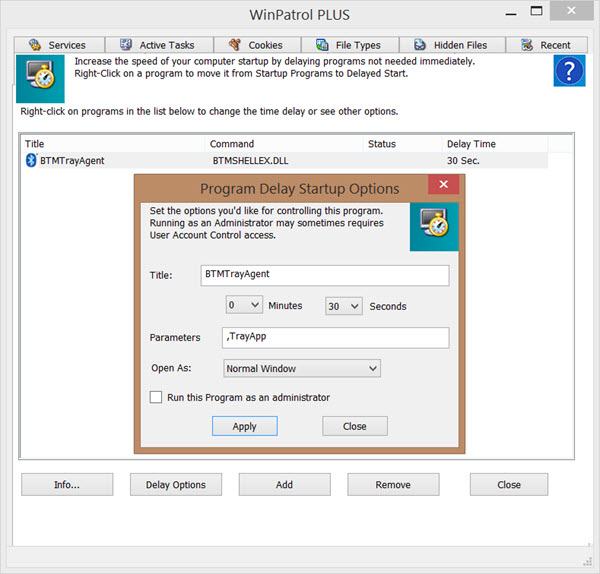Image resolution: width=600 pixels, height=574 pixels.
Task: Sort by the Title column header
Action: (114, 144)
